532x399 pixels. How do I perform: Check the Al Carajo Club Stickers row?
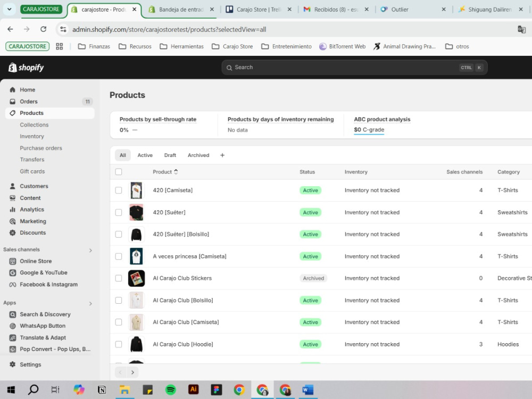[119, 278]
